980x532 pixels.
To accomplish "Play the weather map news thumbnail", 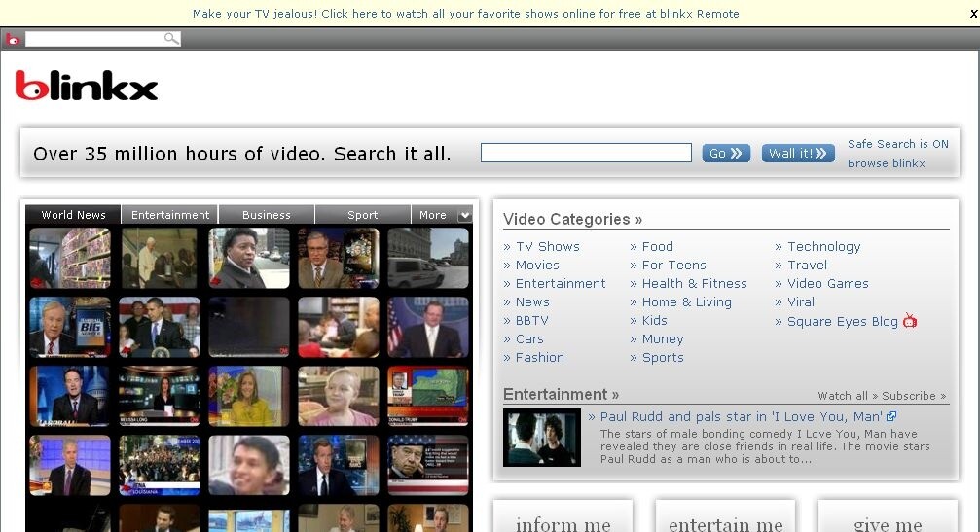I will pos(428,397).
